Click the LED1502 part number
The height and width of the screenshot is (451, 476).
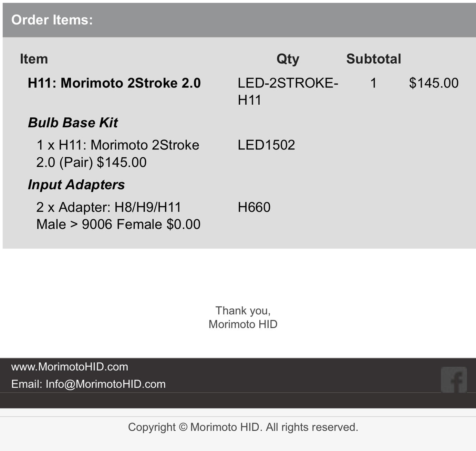tap(266, 145)
